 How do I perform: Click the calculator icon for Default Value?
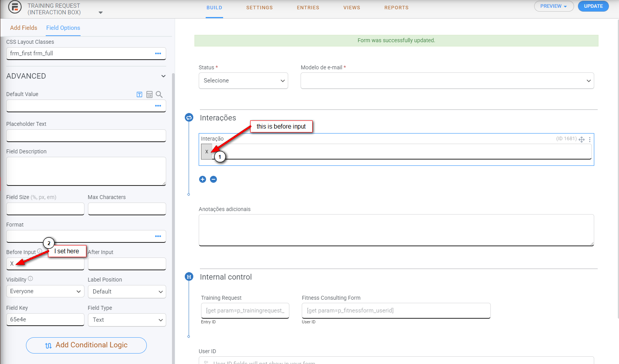(x=150, y=94)
